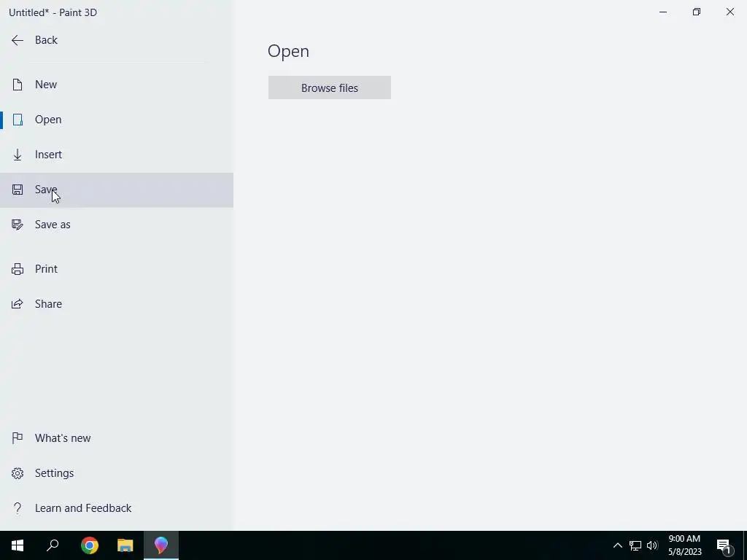The image size is (747, 560).
Task: Select the Open menu entry
Action: coord(117,120)
